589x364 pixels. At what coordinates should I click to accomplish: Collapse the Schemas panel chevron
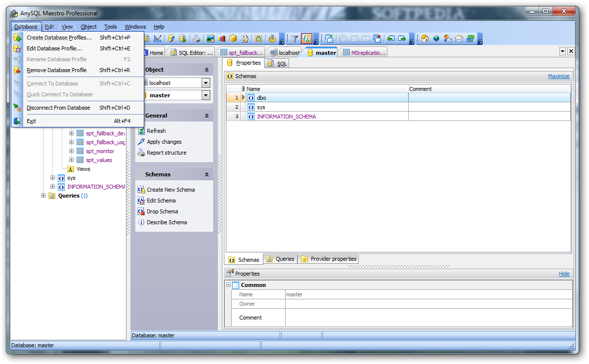pos(207,174)
